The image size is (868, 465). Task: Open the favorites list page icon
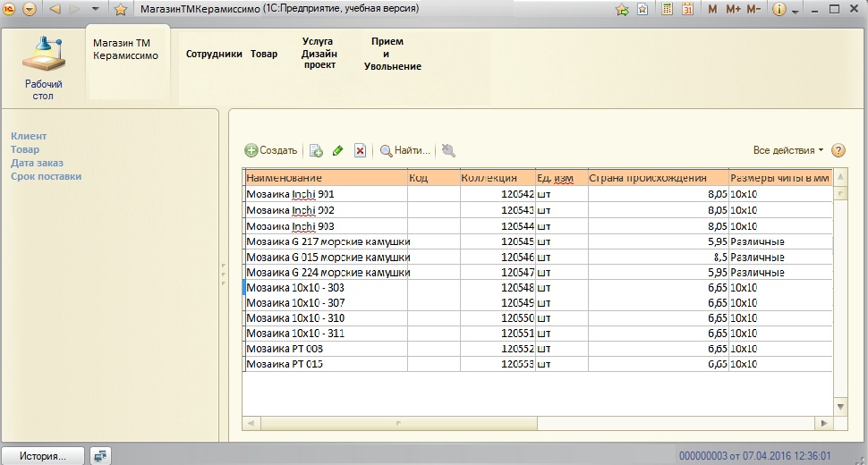pos(642,10)
